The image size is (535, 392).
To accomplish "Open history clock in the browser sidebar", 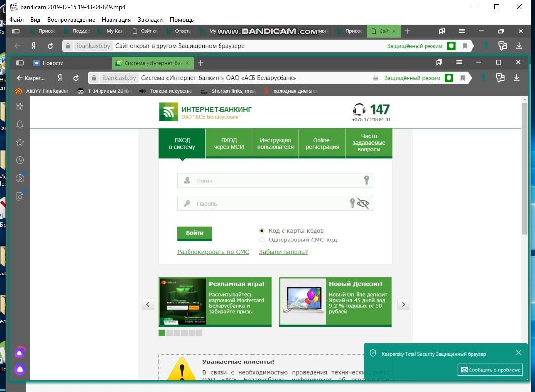I will pyautogui.click(x=20, y=160).
